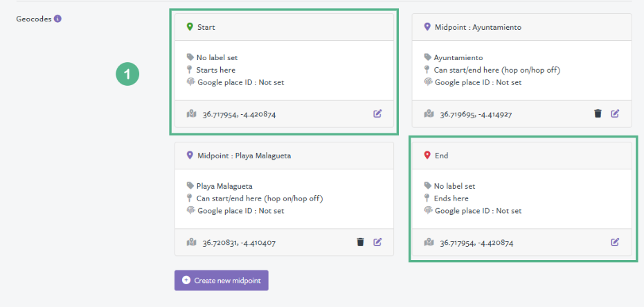Viewport: 644px width, 307px height.
Task: Edit the Playa Malagueta midpoint geocode
Action: tap(377, 242)
